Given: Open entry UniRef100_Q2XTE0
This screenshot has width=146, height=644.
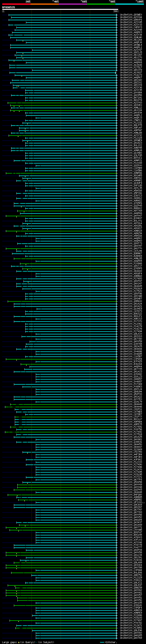Looking at the screenshot, I should click(131, 399).
